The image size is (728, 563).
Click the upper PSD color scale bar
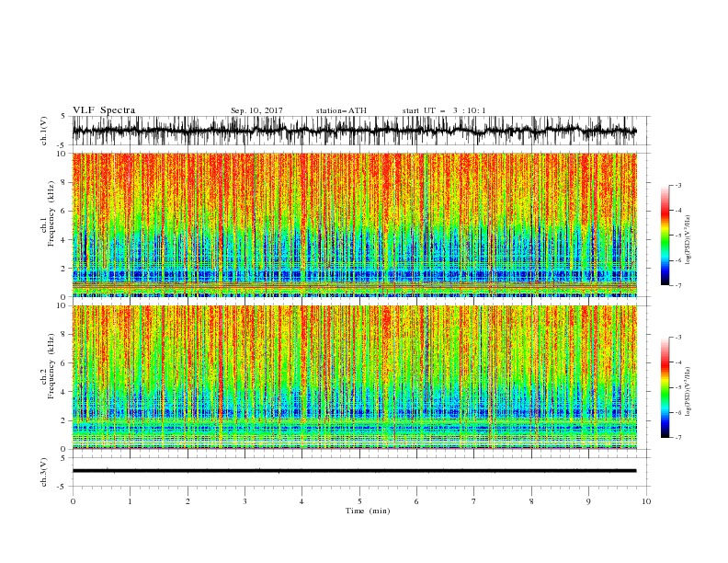pos(665,236)
